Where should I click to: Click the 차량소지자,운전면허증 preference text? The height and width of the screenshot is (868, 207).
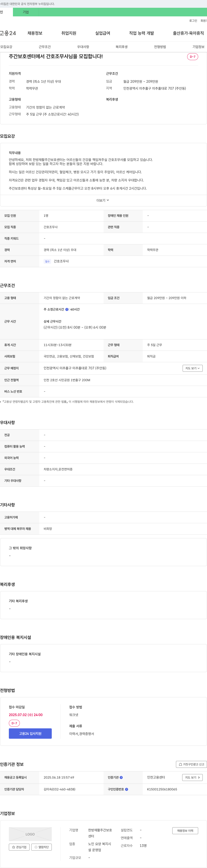[x=58, y=469]
